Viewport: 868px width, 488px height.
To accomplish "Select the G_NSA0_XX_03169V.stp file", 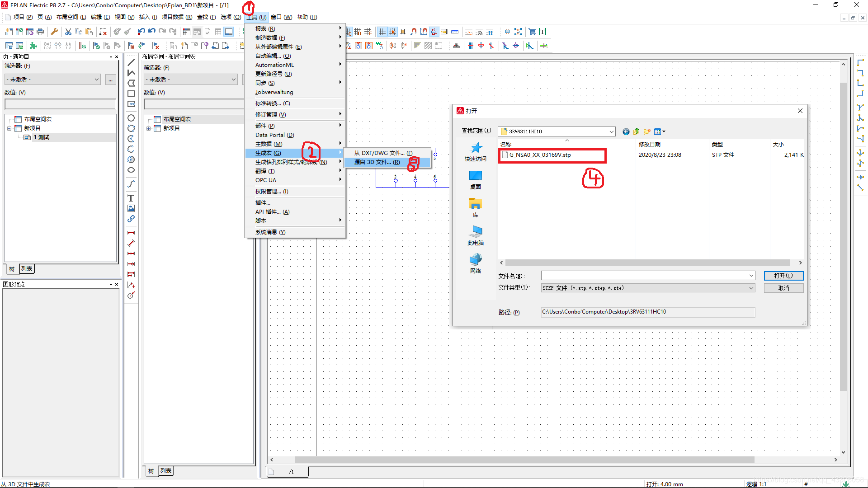I will (540, 155).
